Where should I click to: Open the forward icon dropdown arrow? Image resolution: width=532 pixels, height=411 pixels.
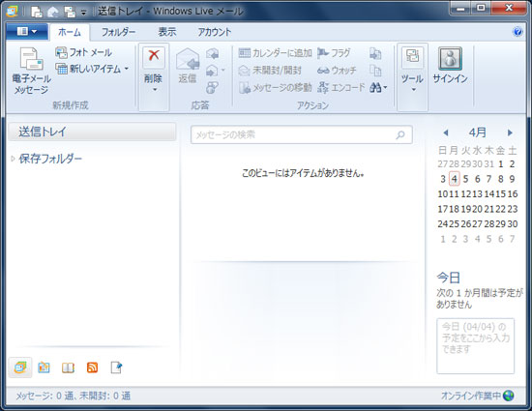click(x=222, y=71)
